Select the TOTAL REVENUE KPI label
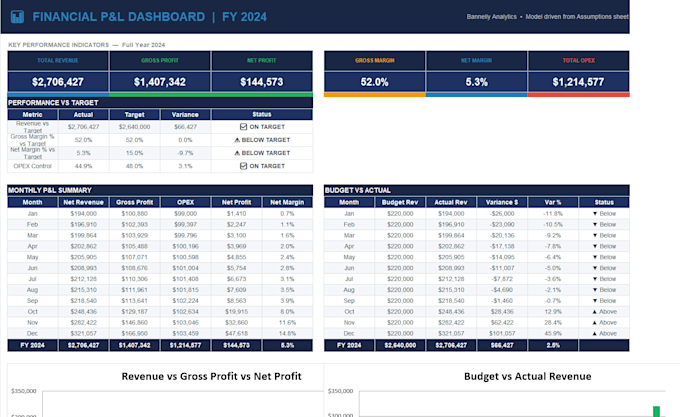Viewport: 680px width, 417px height. 58,61
